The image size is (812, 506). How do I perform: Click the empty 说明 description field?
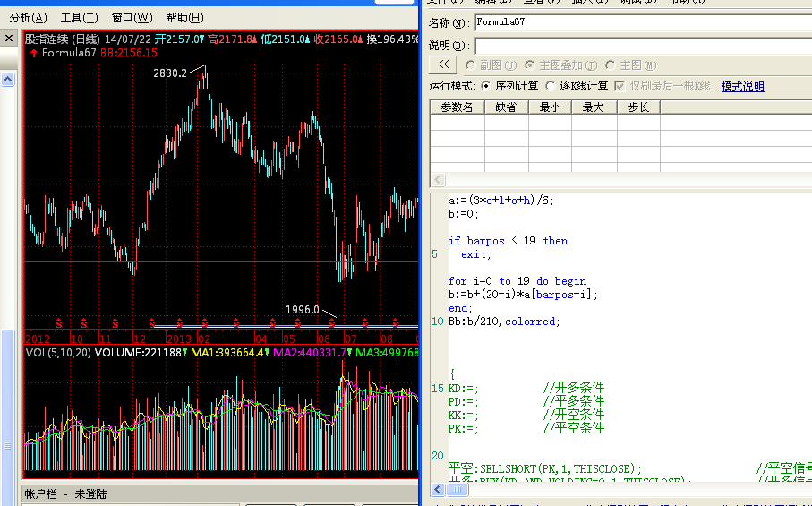[643, 46]
